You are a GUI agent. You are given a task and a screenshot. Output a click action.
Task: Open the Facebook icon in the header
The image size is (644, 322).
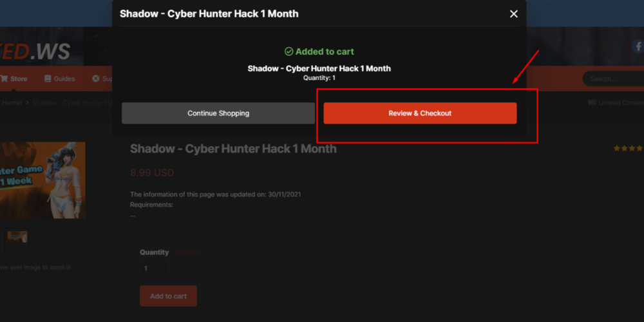(637, 46)
